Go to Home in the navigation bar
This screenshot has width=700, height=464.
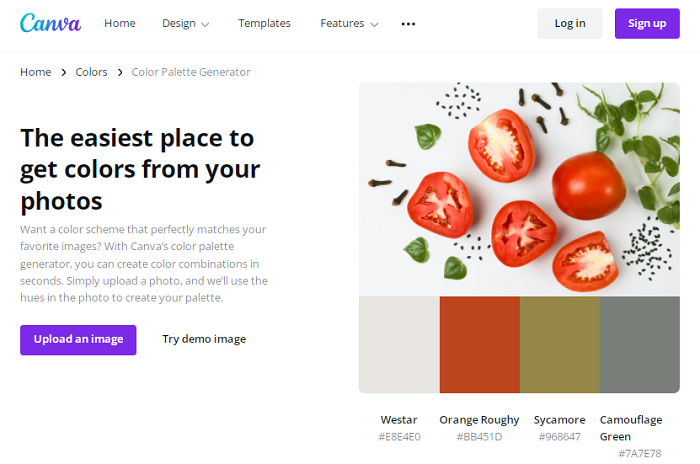tap(120, 23)
